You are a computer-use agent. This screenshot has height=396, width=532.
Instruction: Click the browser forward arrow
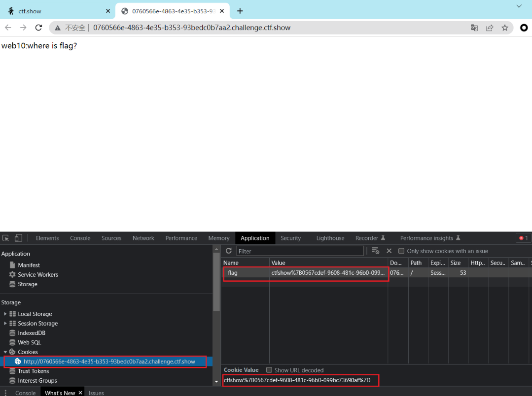coord(23,28)
